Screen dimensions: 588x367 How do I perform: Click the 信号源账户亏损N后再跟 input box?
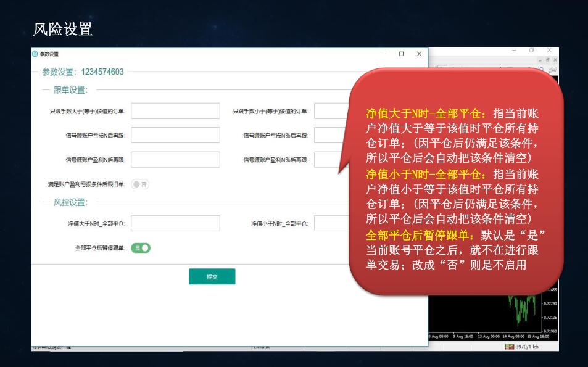point(175,135)
